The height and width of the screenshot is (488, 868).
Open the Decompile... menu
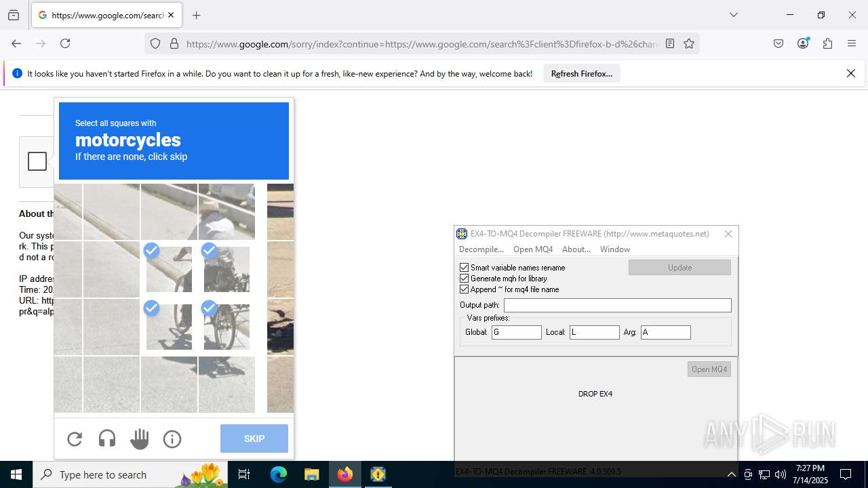[x=481, y=249]
